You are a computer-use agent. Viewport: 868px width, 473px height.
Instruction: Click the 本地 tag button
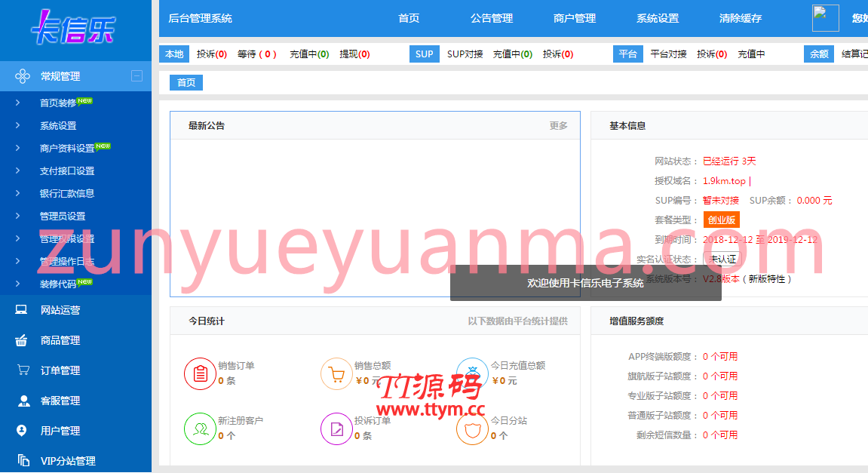(174, 54)
